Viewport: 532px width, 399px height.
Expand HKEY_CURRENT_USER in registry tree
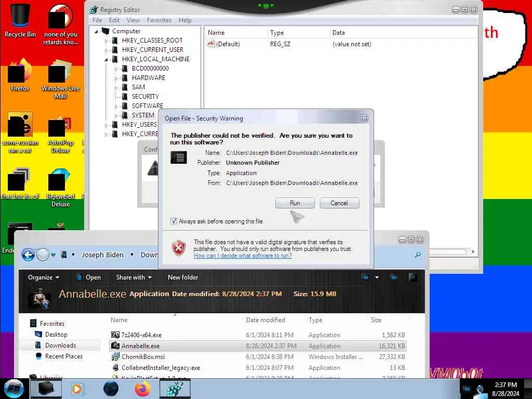106,50
